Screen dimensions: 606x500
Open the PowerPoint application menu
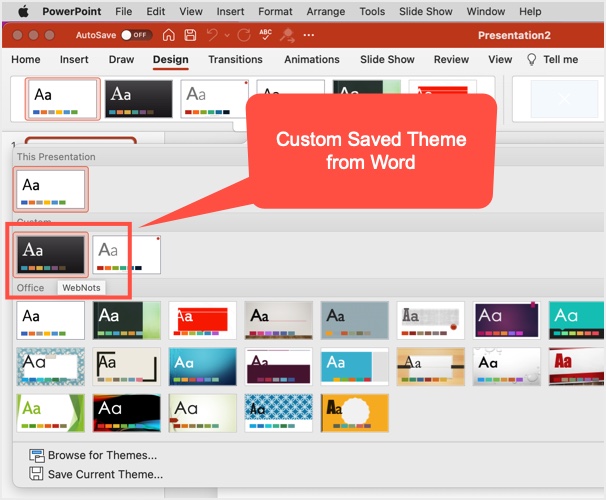coord(72,12)
